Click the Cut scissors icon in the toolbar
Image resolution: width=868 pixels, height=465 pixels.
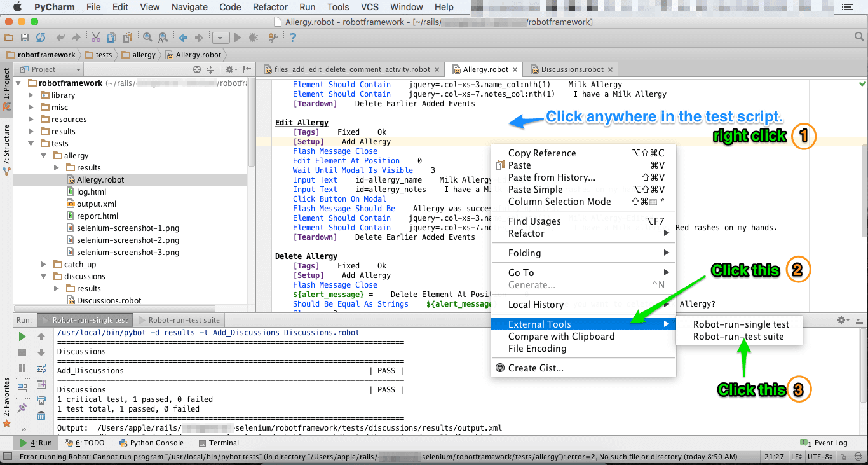pos(95,37)
